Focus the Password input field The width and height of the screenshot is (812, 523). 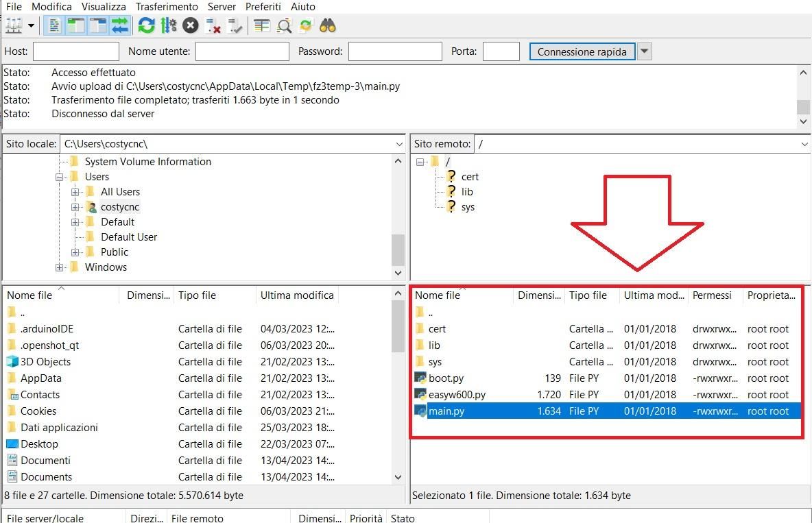pos(395,51)
